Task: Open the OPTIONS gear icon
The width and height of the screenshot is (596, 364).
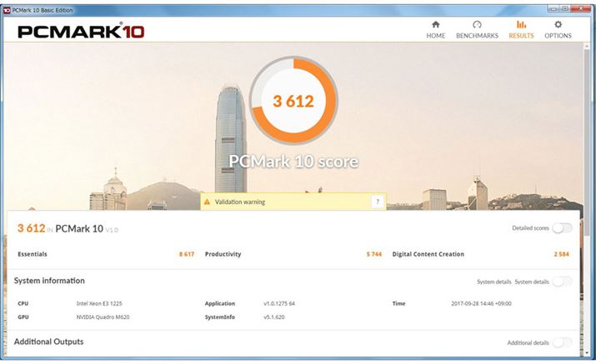Action: 558,25
